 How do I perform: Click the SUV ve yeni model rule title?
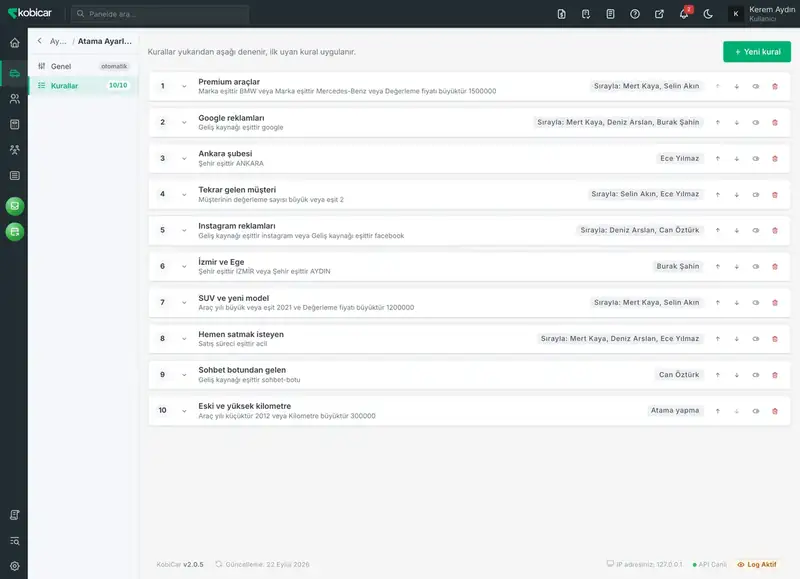click(234, 298)
